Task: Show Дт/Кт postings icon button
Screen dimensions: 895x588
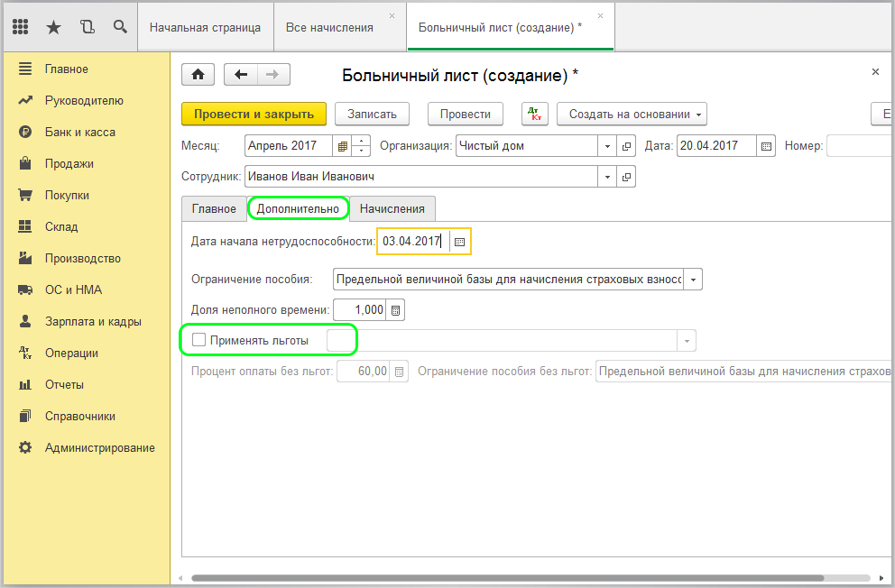Action: click(535, 115)
